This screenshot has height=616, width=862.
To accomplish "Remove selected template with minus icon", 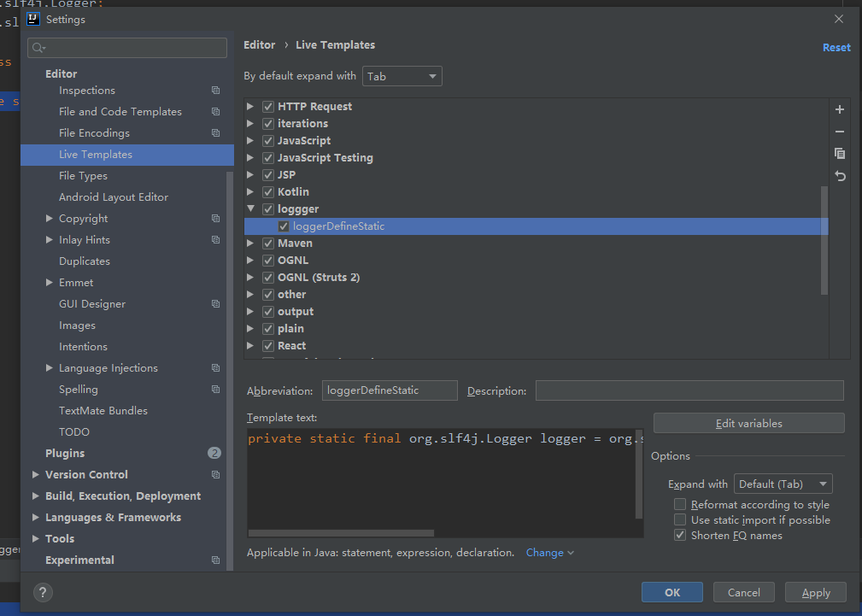I will tap(840, 132).
